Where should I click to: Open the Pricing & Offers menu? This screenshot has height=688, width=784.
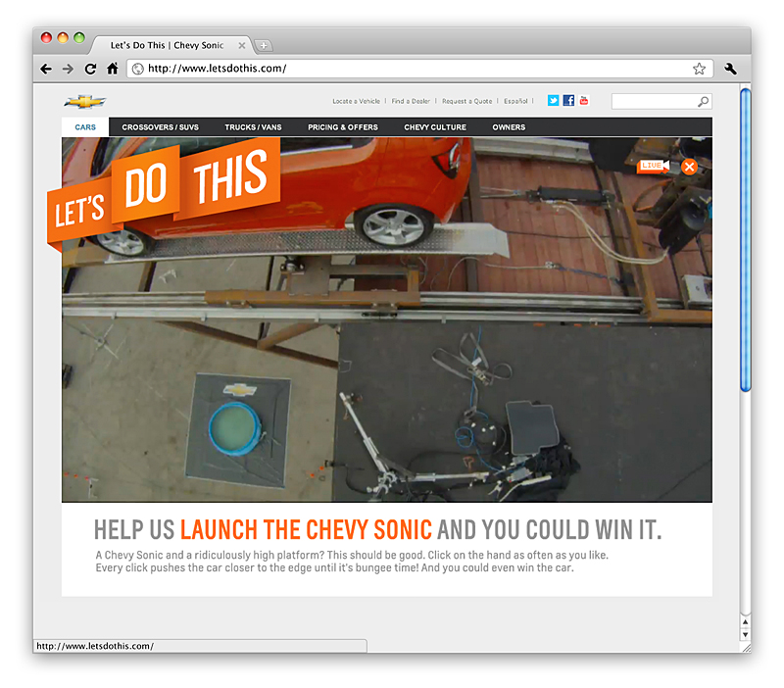pos(343,127)
